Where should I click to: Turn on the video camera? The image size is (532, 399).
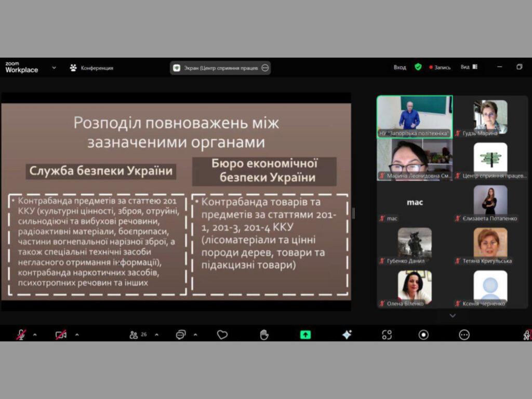(x=61, y=335)
